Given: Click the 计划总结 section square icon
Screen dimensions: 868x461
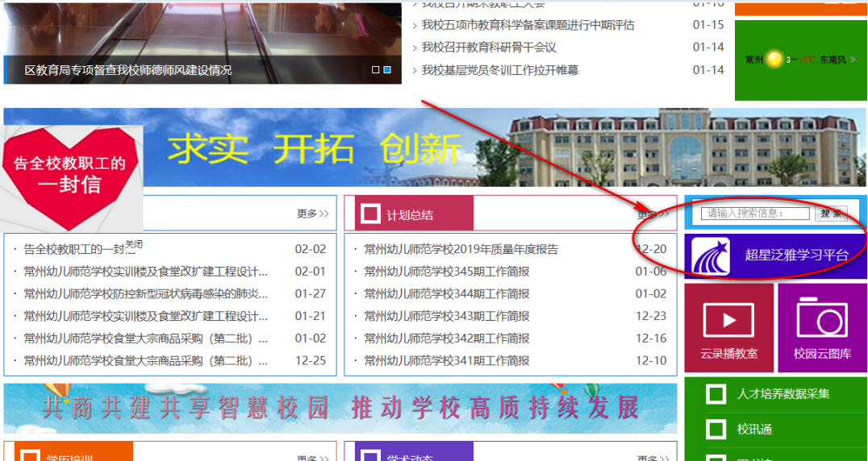Looking at the screenshot, I should coord(370,214).
